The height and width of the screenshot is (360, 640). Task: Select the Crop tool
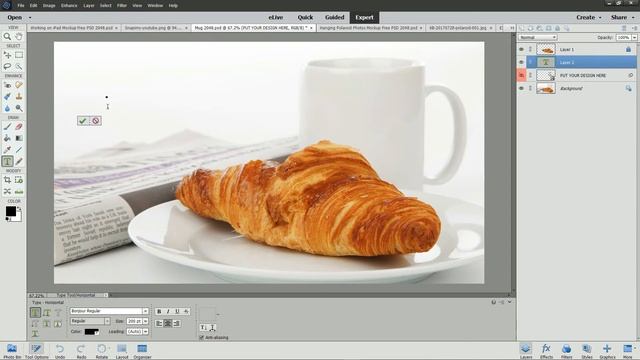7,180
